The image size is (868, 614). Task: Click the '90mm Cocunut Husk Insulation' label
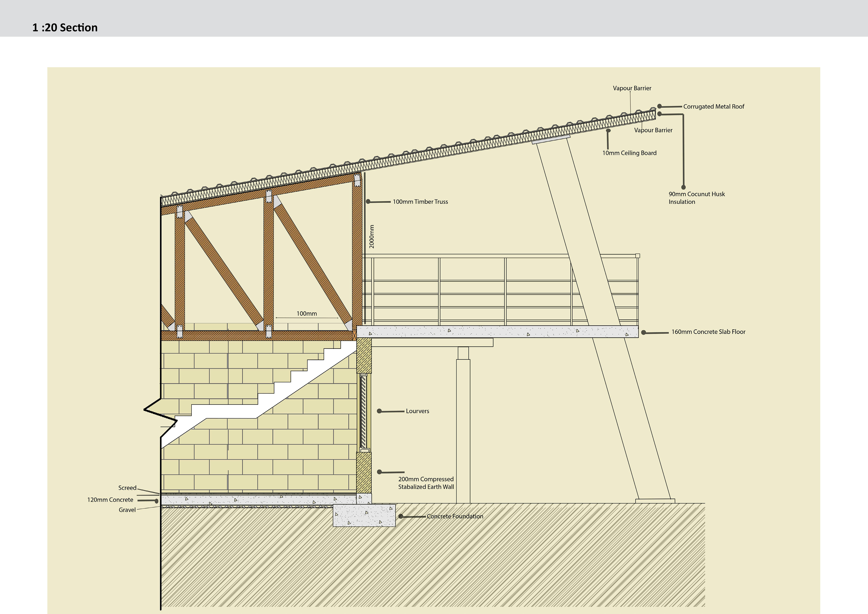click(697, 198)
